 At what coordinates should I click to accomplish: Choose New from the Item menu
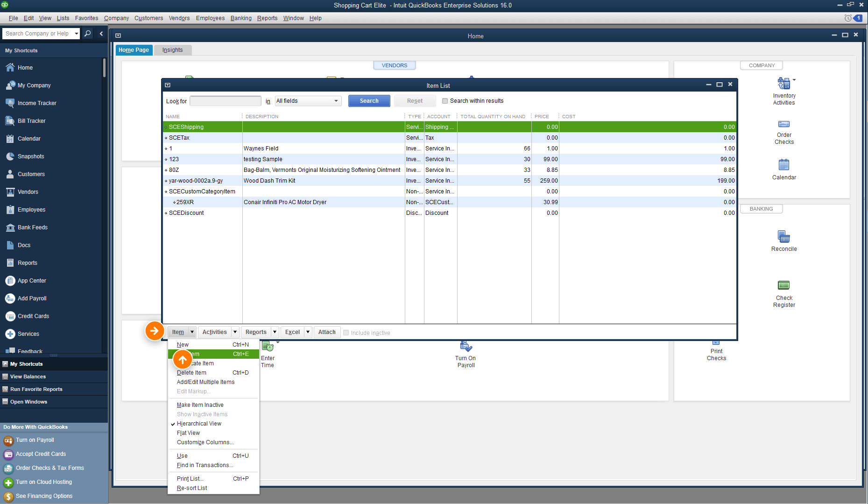click(x=213, y=345)
